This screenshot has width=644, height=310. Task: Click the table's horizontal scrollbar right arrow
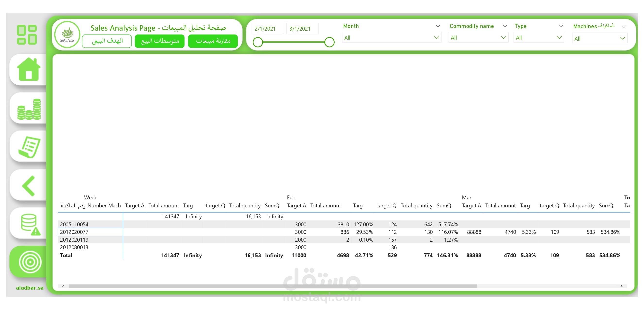point(621,286)
